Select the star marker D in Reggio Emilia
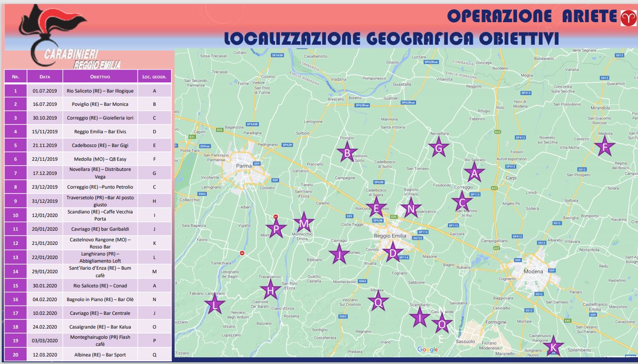The image size is (638, 364). pos(392,252)
